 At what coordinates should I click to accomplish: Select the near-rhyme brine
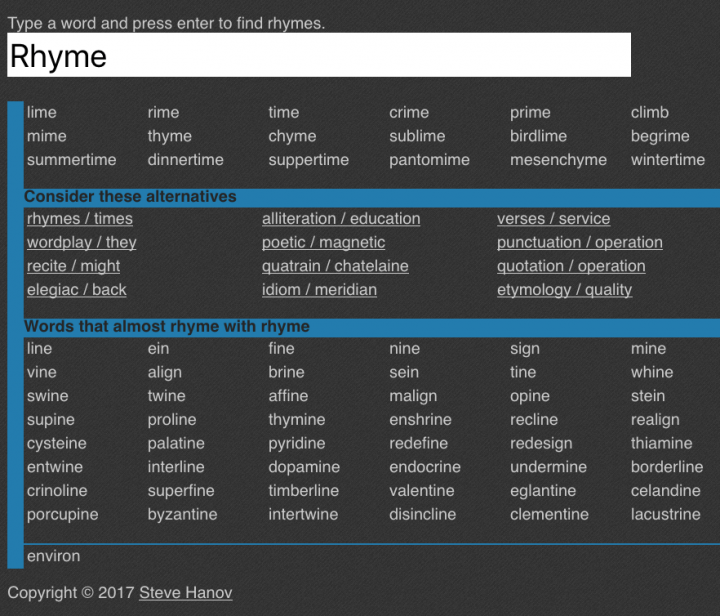287,372
